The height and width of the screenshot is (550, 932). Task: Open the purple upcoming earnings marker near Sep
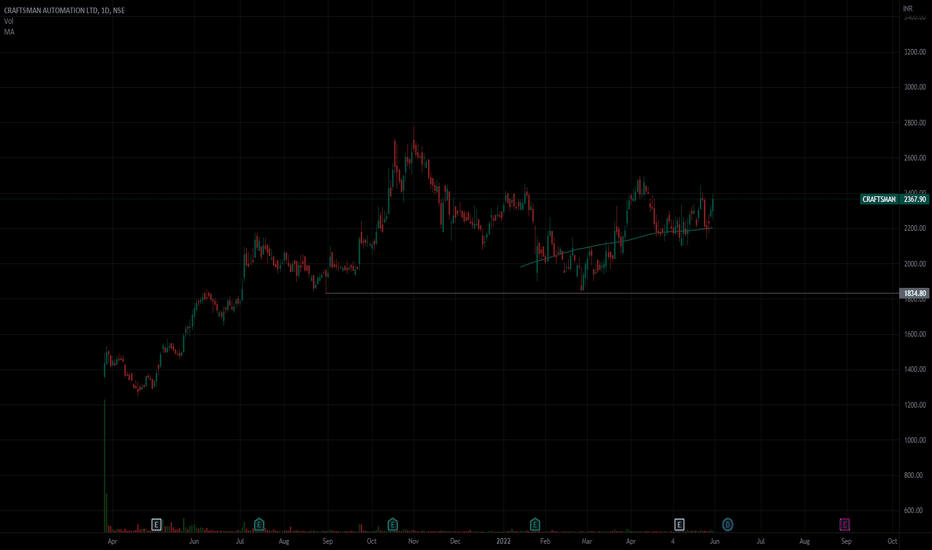(x=845, y=524)
